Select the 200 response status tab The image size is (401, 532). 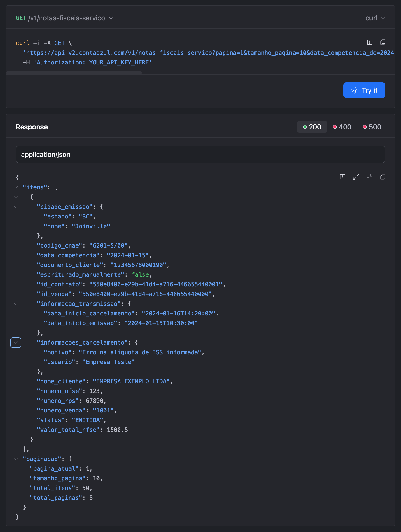(x=312, y=127)
